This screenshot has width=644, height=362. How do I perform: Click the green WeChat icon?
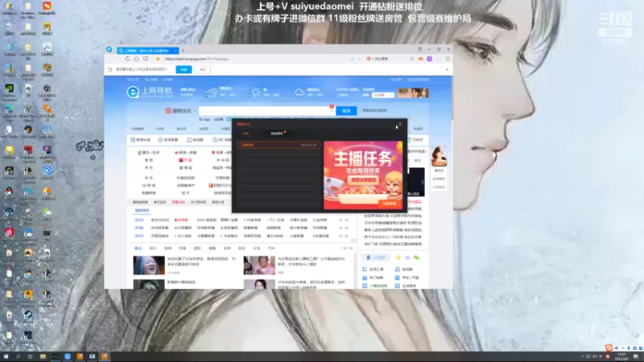tap(416, 257)
